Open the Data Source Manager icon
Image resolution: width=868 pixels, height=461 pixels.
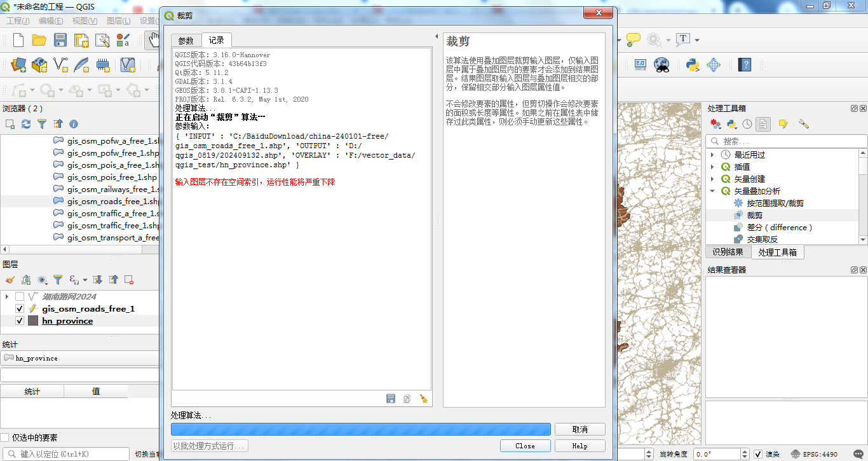point(18,64)
